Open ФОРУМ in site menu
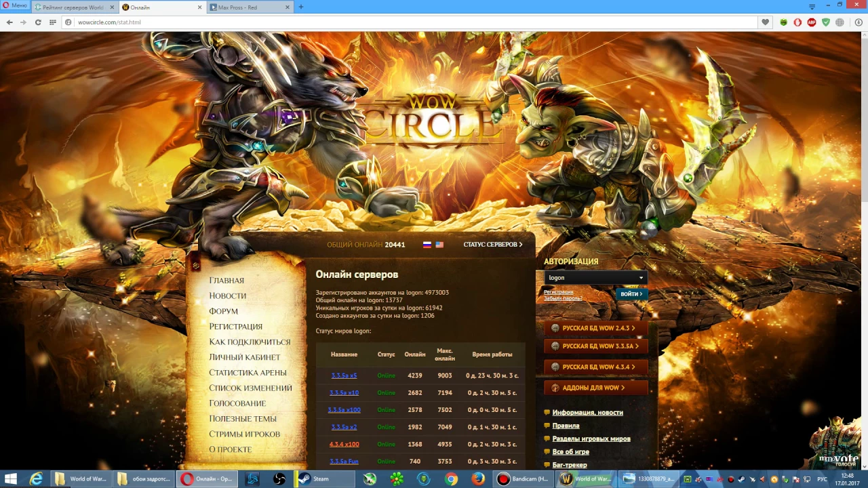The width and height of the screenshot is (868, 488). tap(224, 311)
